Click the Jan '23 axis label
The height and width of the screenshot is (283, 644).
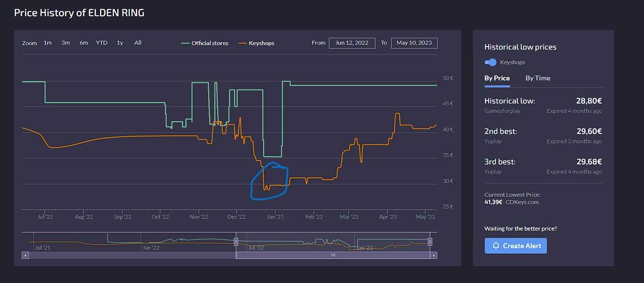(x=275, y=217)
